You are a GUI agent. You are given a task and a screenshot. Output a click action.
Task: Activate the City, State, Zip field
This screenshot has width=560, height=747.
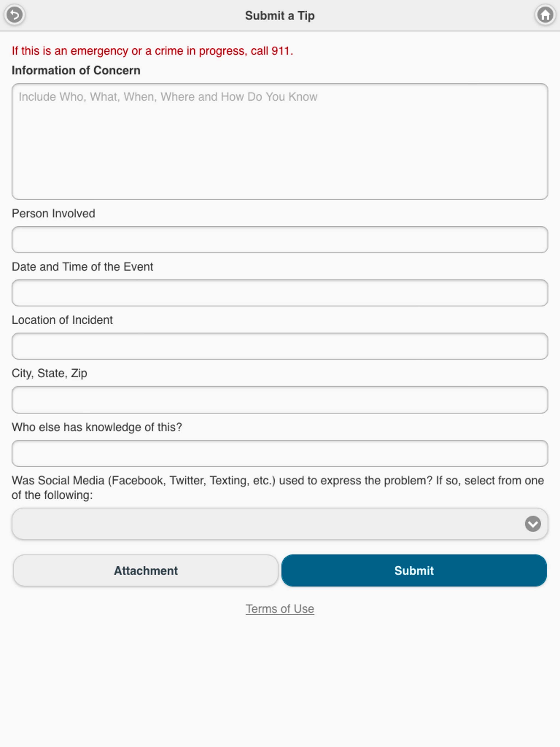[280, 400]
